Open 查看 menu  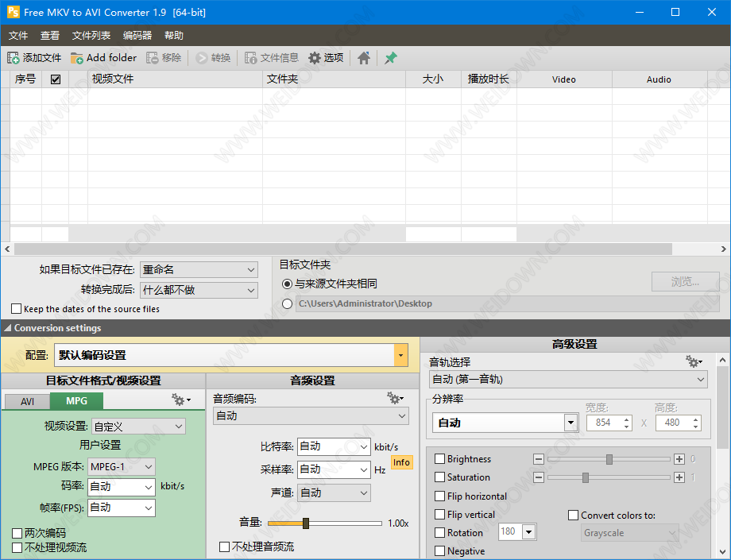(50, 36)
